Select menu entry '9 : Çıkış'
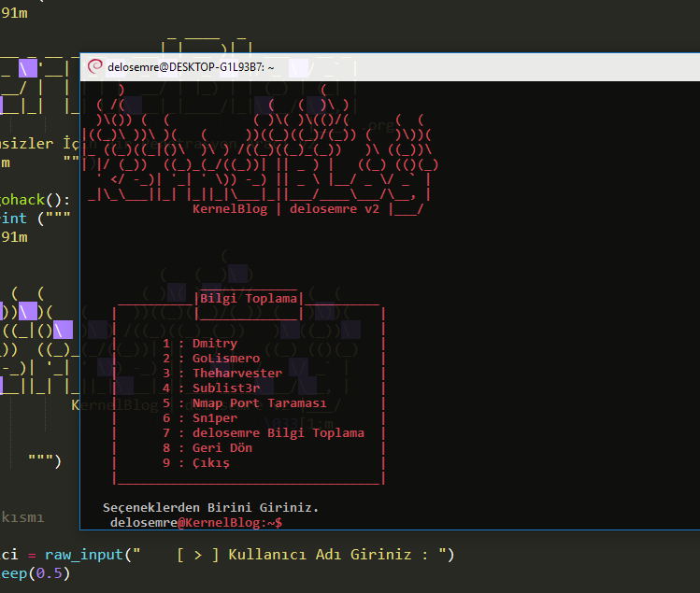 tap(196, 462)
